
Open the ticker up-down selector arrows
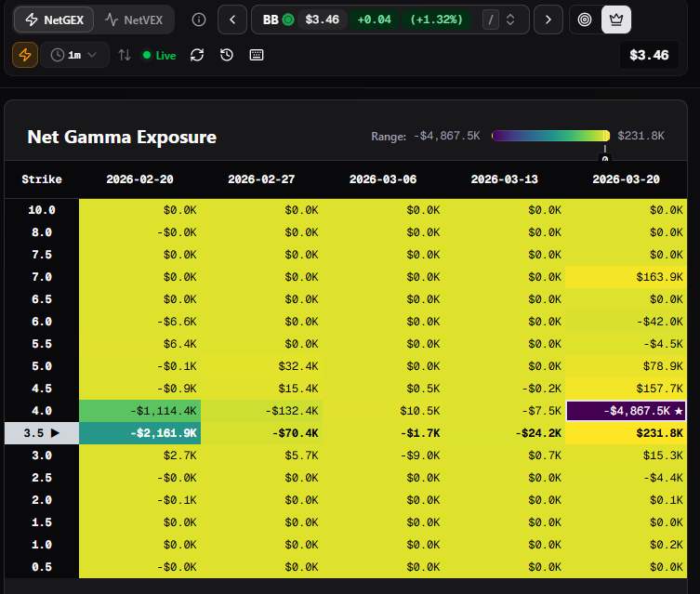tap(510, 20)
